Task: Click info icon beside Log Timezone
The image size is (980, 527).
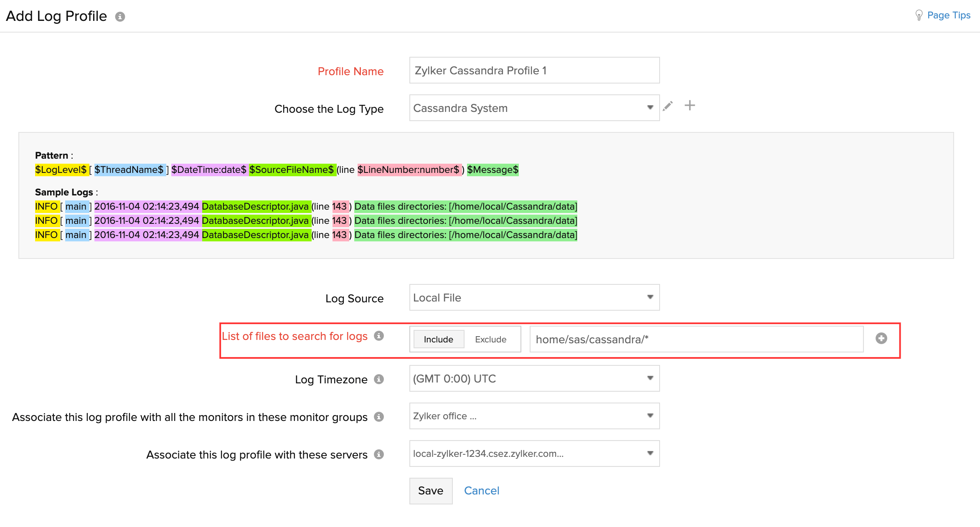Action: click(378, 379)
